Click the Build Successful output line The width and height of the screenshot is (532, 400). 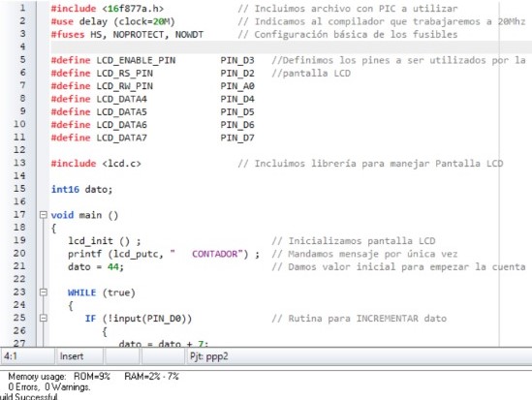click(29, 396)
